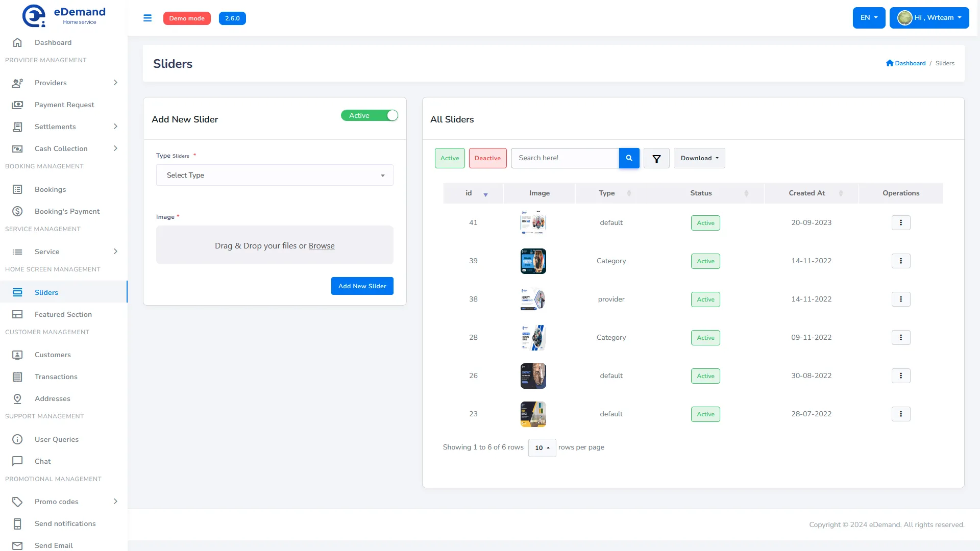Open operations menu for slider 41
The height and width of the screenshot is (551, 980).
click(901, 222)
